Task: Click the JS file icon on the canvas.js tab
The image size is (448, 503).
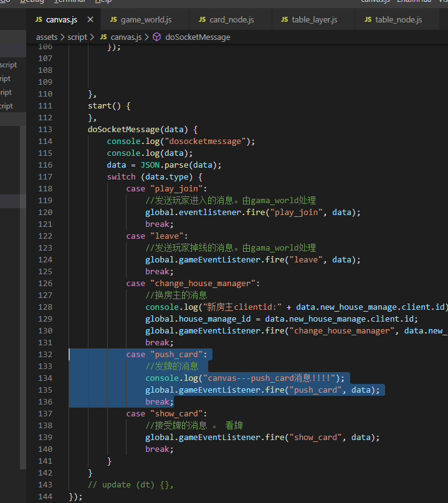Action: [x=39, y=19]
